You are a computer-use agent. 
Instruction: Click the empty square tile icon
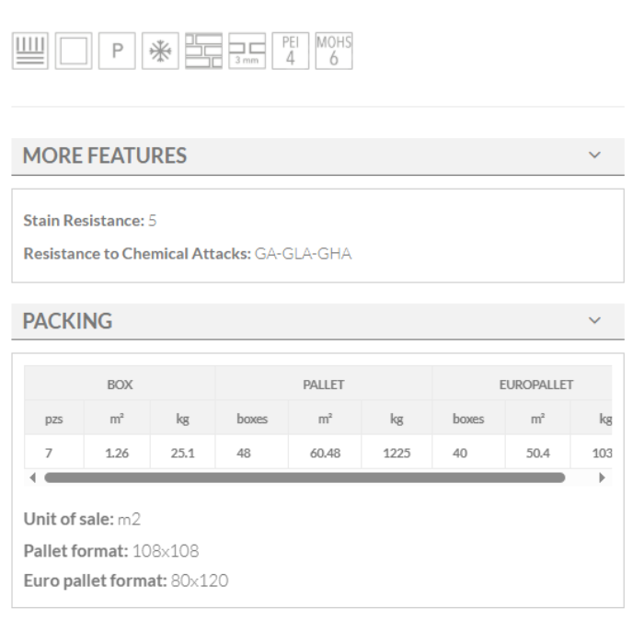click(x=74, y=52)
